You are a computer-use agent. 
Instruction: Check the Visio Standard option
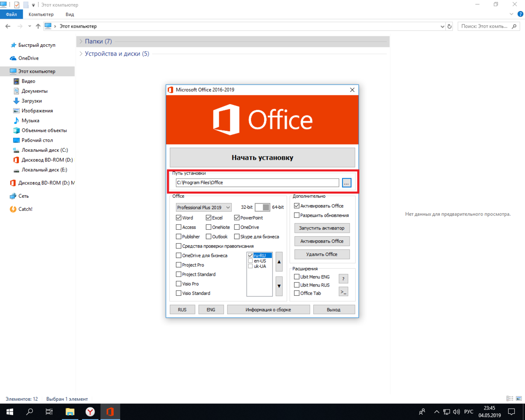coord(178,293)
